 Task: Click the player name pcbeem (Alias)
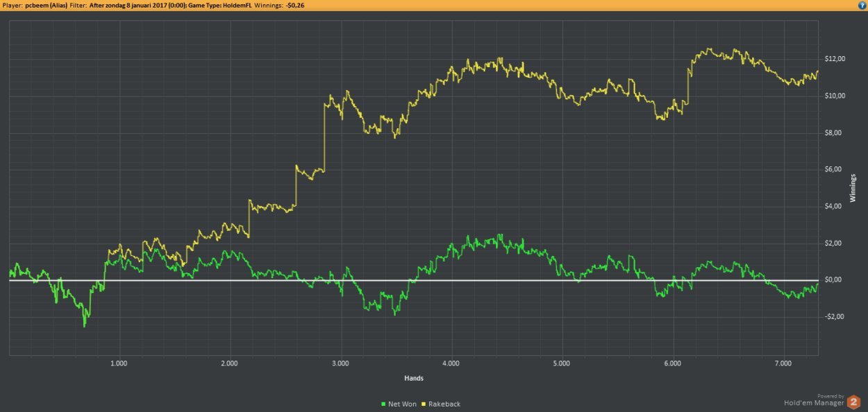(45, 4)
